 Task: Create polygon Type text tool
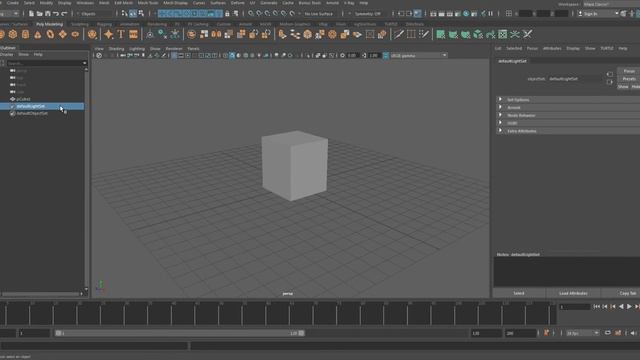click(x=121, y=34)
